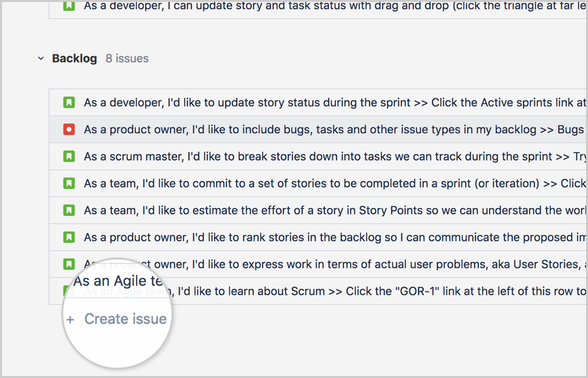This screenshot has width=588, height=378.
Task: Click the 'break stories down into tasks' issue row
Action: tap(294, 156)
